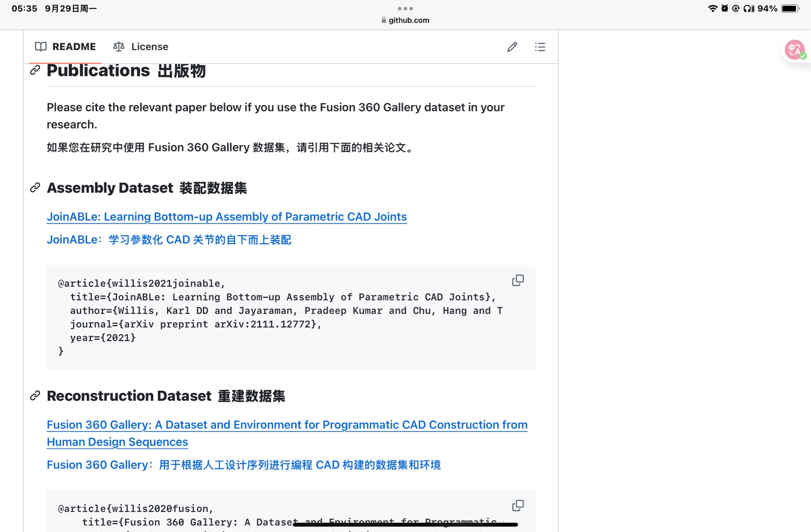Tap the home indicator bar at the bottom
This screenshot has height=532, width=811.
point(405,525)
